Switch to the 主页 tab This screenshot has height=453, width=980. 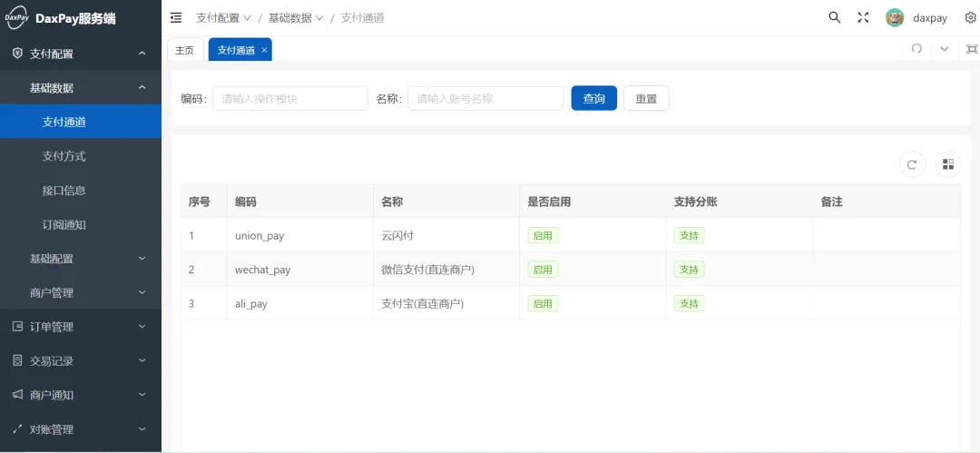185,50
